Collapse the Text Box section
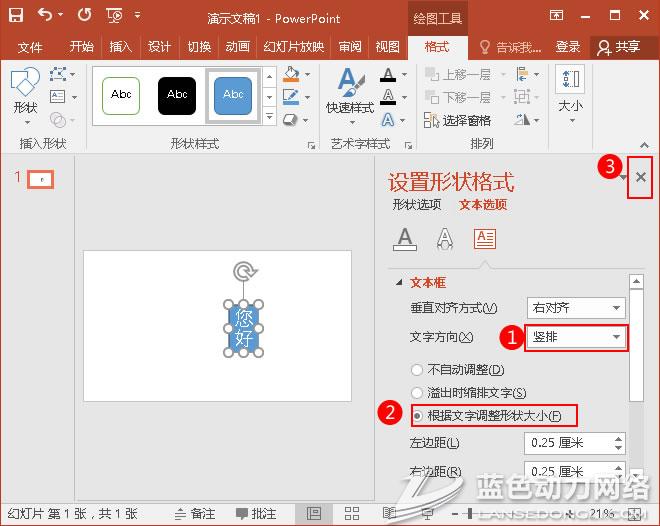This screenshot has height=526, width=660. (401, 283)
